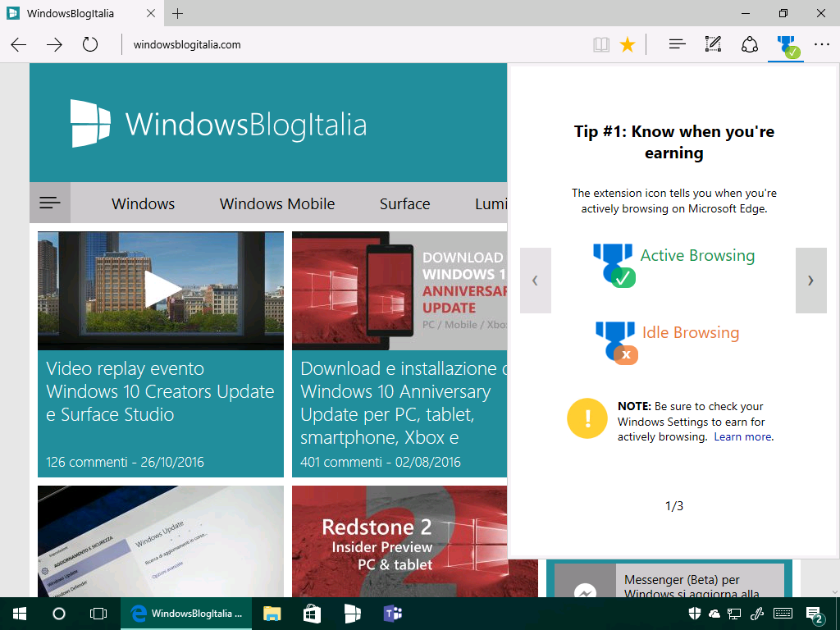
Task: Click the Active Browsing label
Action: (697, 256)
